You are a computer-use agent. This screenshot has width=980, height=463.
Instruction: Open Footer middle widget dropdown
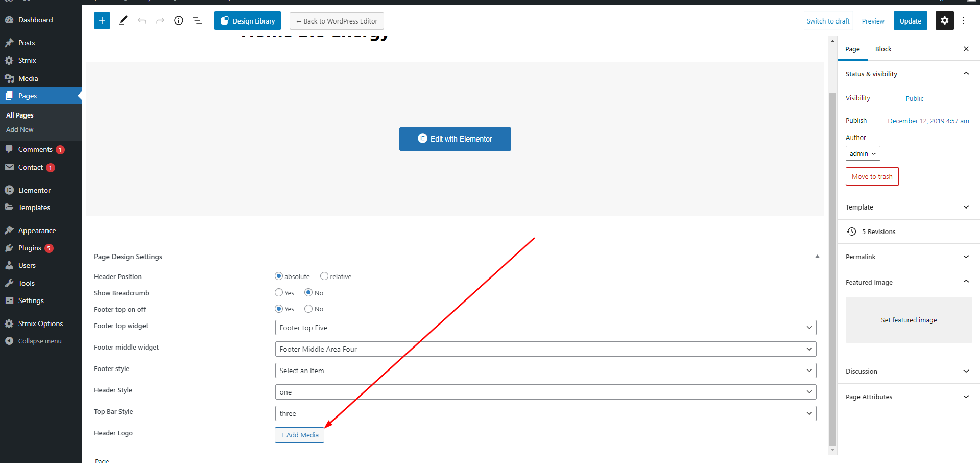pos(545,349)
